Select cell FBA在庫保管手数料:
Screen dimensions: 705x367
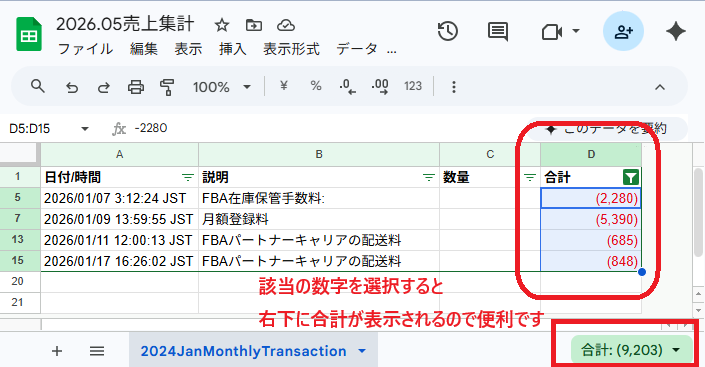tap(319, 198)
